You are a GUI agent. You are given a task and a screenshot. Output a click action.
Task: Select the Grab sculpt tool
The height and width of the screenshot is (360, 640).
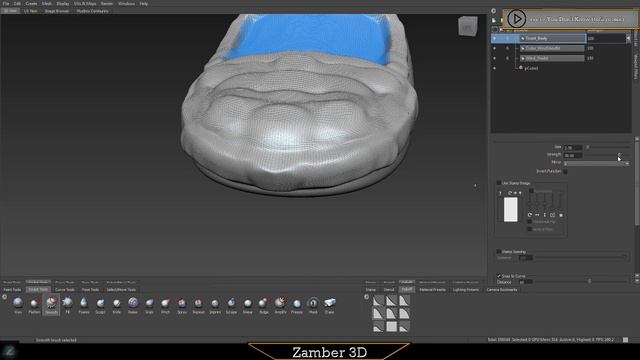pyautogui.click(x=149, y=305)
